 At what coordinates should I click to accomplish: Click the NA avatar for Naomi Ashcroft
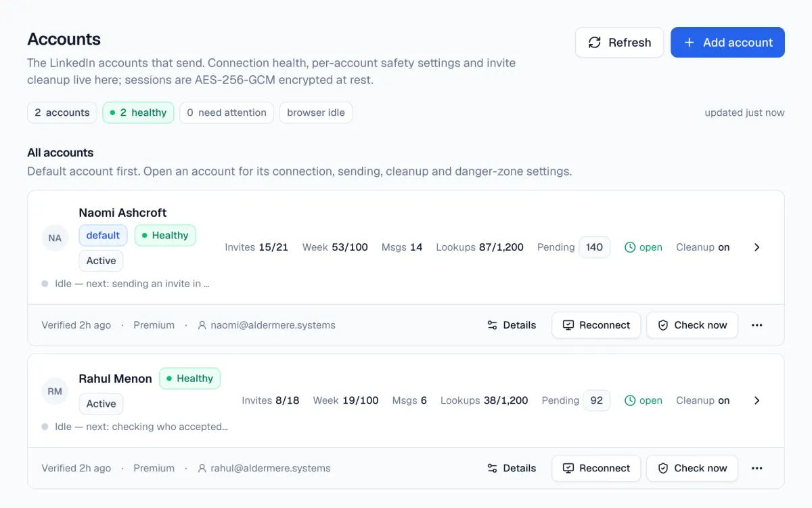tap(55, 238)
